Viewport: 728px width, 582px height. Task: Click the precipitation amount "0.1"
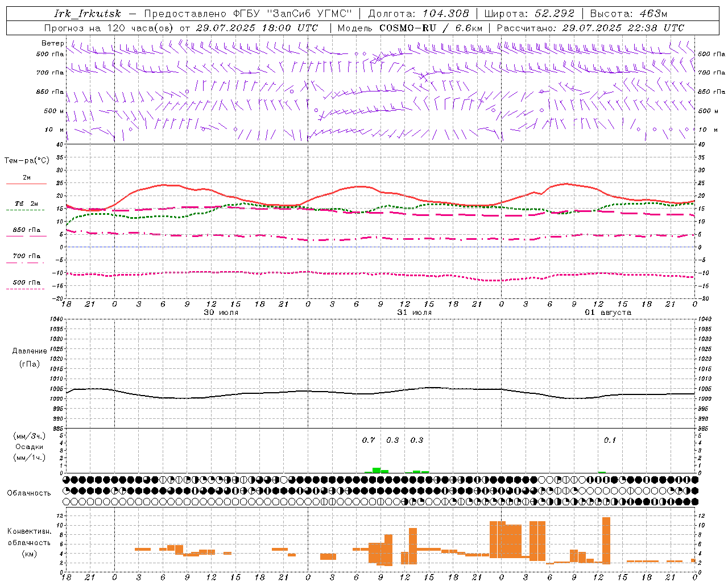[x=610, y=440]
